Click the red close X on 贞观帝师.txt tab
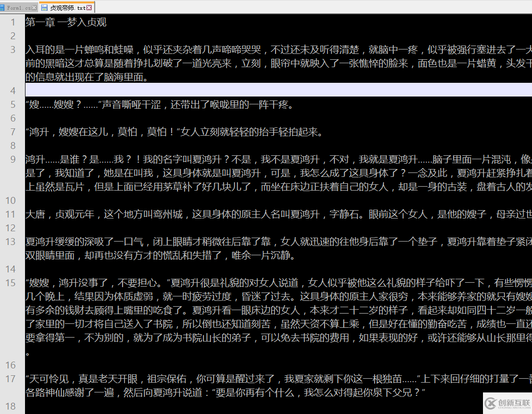The image size is (532, 414). click(88, 7)
